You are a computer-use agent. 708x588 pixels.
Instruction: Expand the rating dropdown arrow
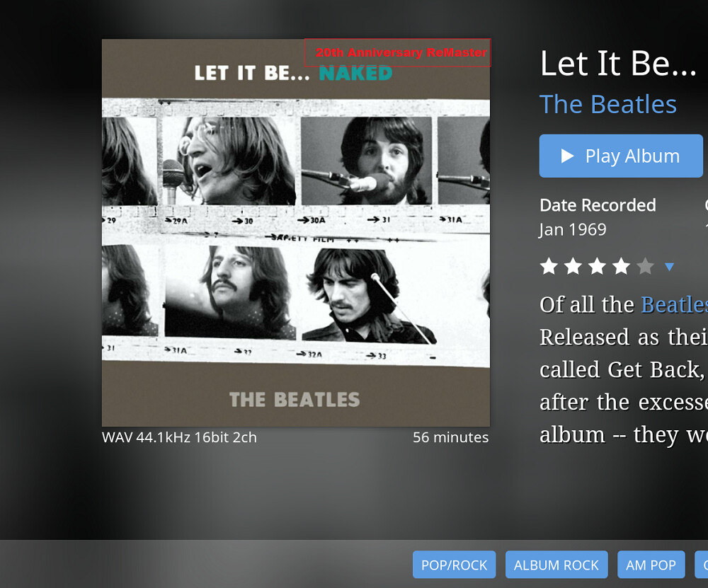669,267
